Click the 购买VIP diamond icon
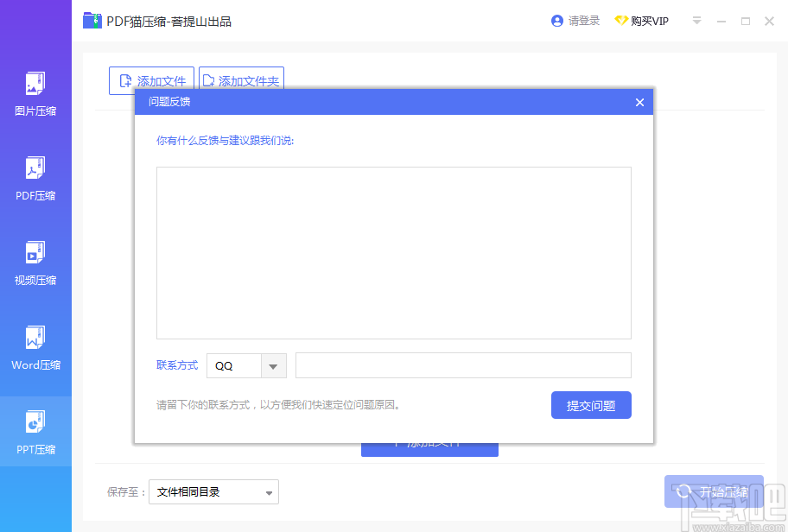The image size is (788, 532). point(622,20)
